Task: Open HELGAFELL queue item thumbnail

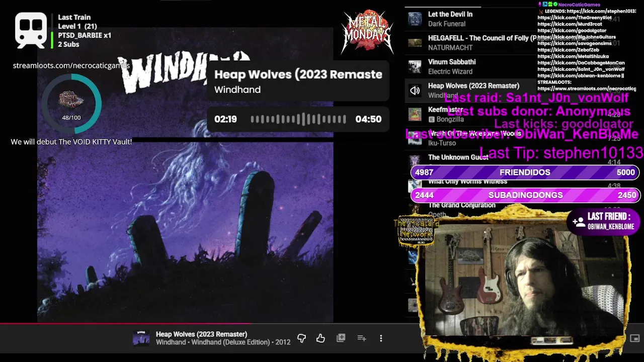Action: 415,43
